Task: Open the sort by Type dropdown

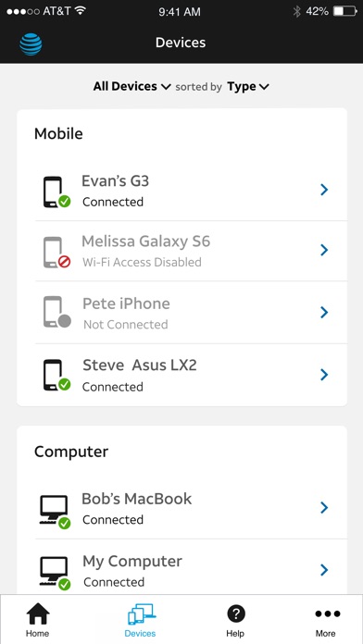Action: [248, 87]
